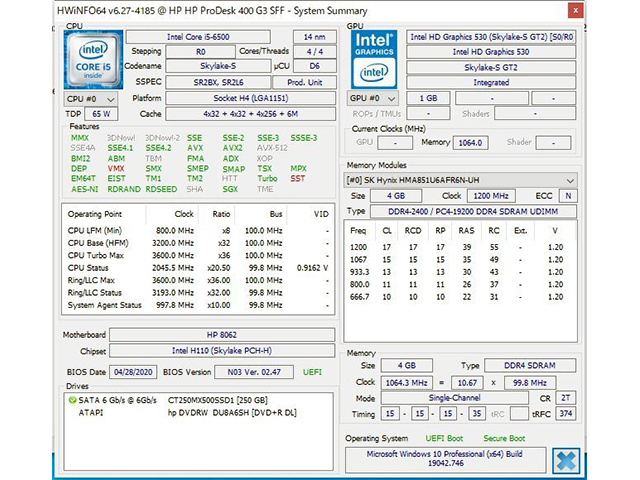
Task: Click the Intel Core i5-6500 name field
Action: pos(198,37)
